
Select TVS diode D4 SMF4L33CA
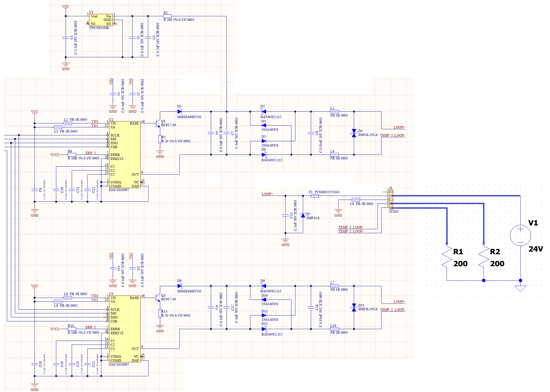pos(354,133)
